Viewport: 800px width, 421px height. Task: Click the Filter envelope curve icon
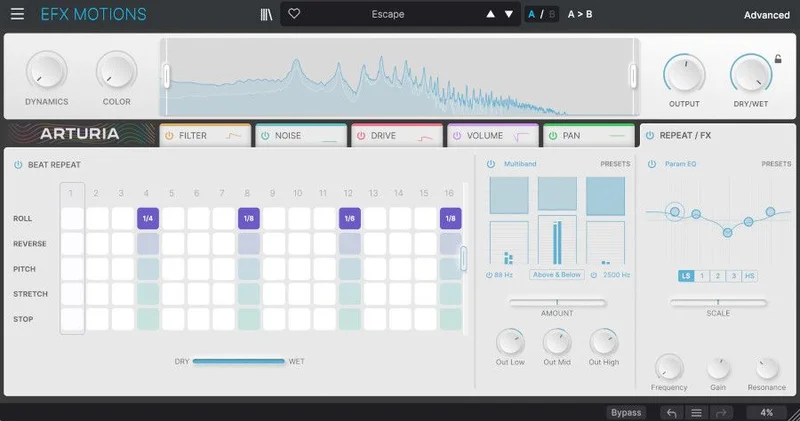(x=234, y=136)
